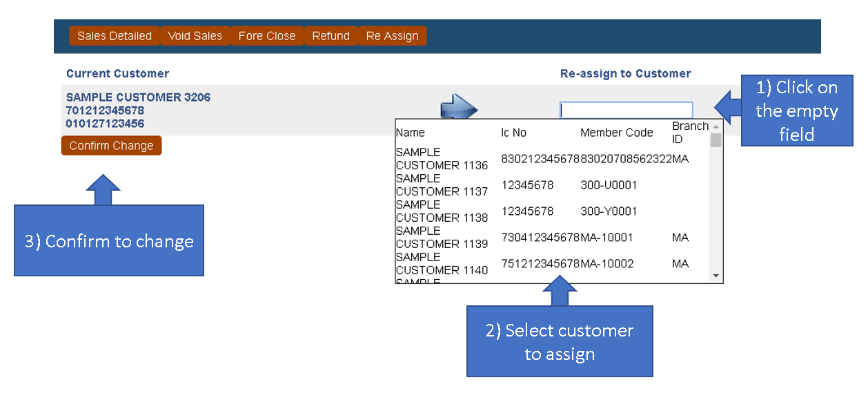Click the scrollbar down arrow in customer list

pos(716,276)
